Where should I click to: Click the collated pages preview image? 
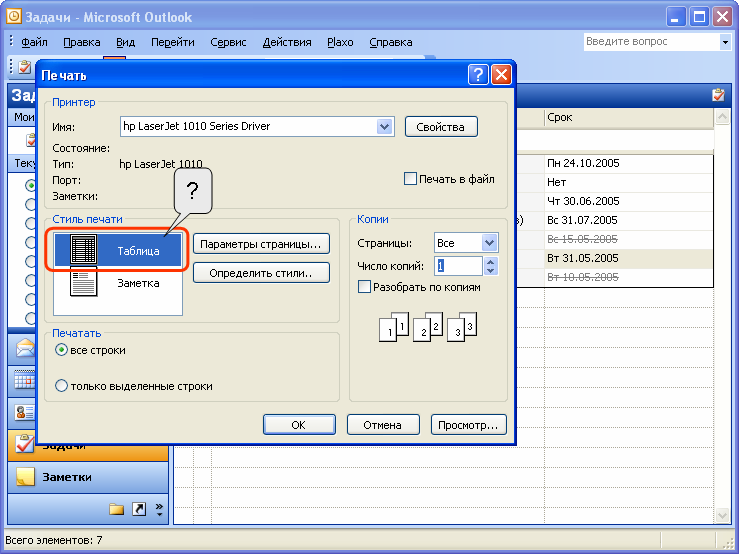coord(428,326)
